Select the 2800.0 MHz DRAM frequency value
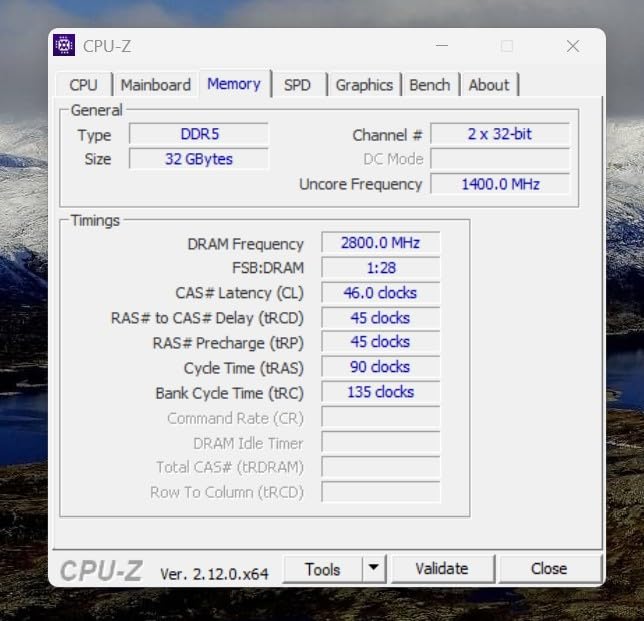This screenshot has height=621, width=644. point(381,243)
